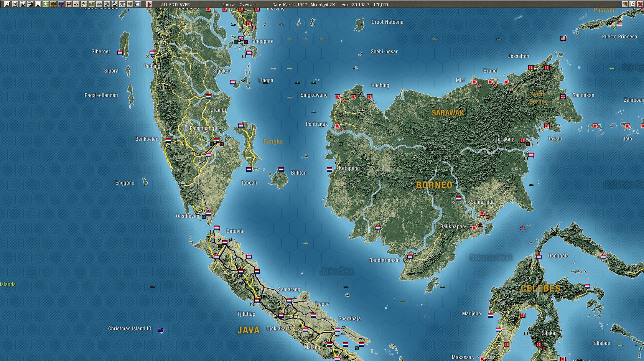The width and height of the screenshot is (644, 361).
Task: Open the 'OP' operations toolbar icon
Action: click(122, 4)
